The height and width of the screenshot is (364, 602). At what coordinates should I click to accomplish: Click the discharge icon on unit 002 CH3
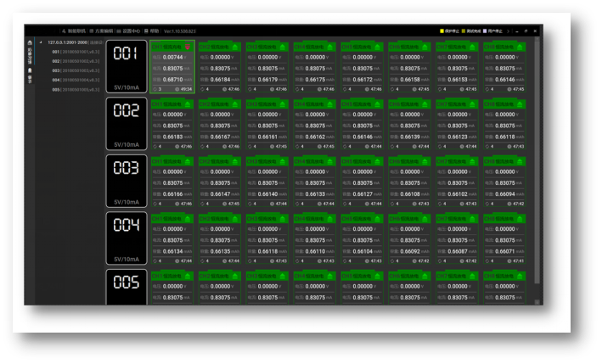coord(283,104)
